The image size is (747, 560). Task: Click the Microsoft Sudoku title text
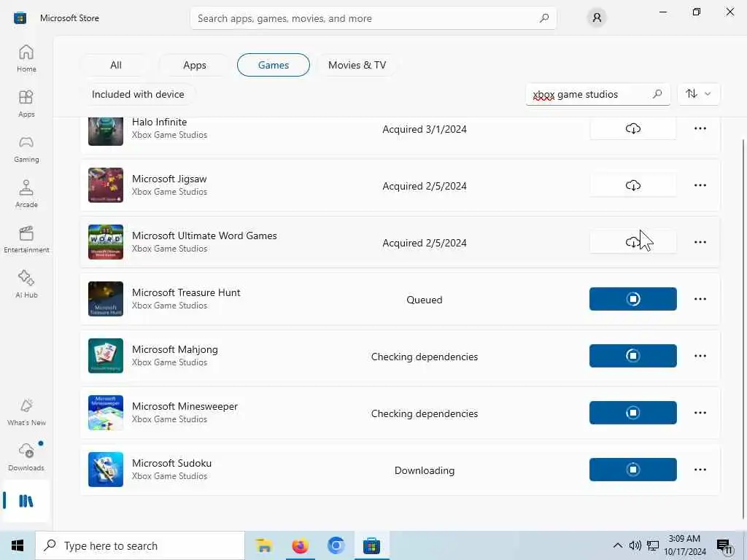click(x=171, y=463)
